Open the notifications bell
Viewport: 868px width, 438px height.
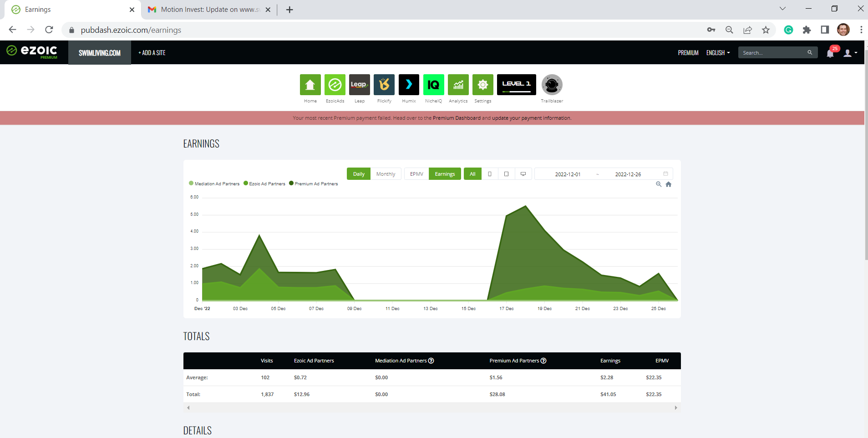[830, 53]
